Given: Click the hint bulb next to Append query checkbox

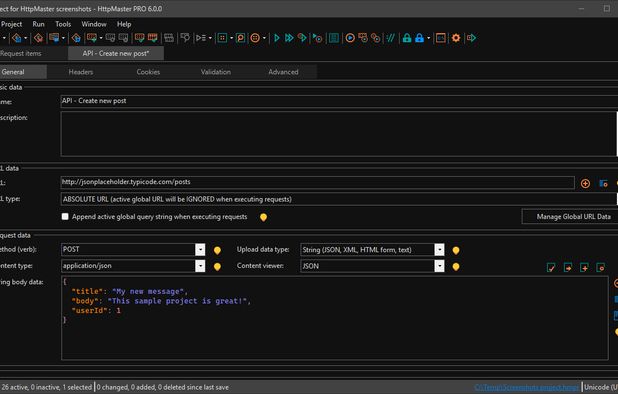Looking at the screenshot, I should 263,217.
